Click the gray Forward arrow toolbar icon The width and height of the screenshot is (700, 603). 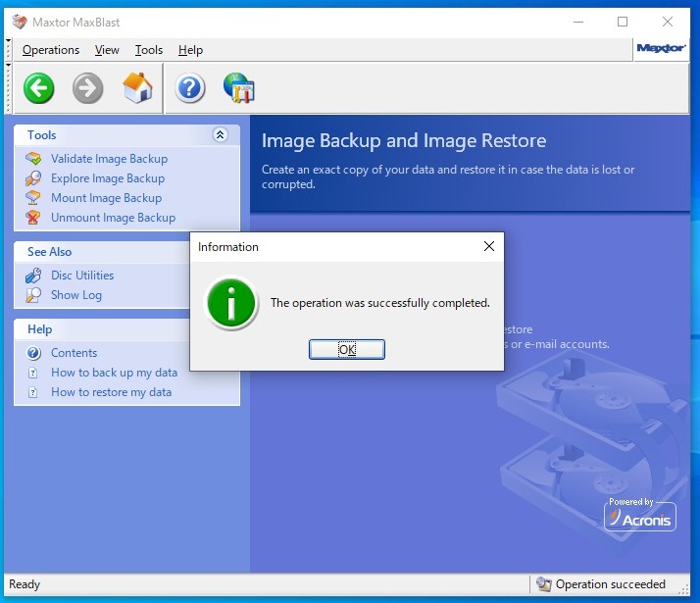[87, 88]
